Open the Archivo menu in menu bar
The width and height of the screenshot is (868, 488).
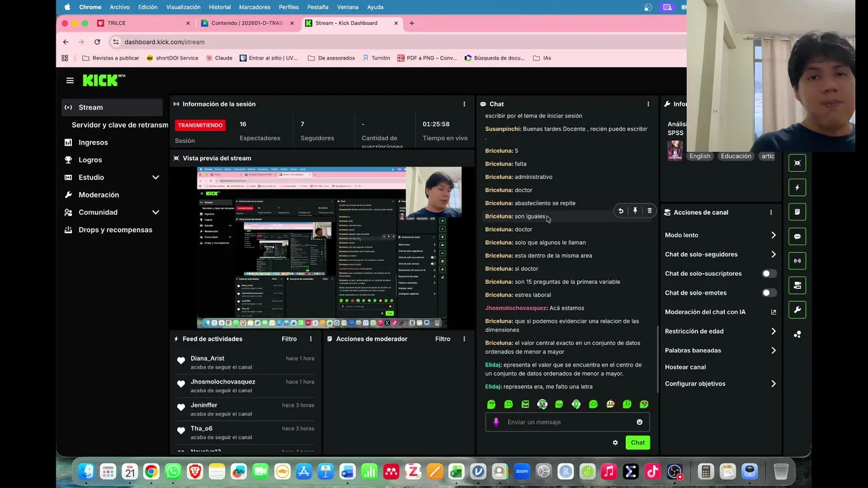tap(119, 7)
